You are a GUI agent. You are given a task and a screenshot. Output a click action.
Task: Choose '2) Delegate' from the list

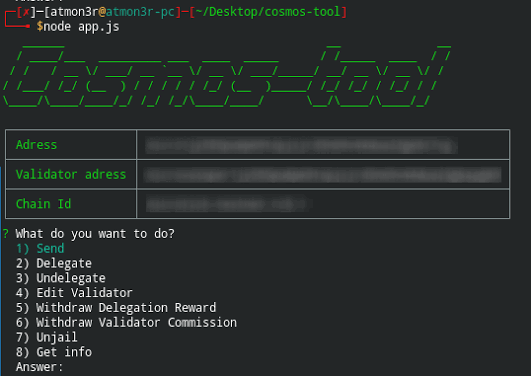tap(54, 264)
